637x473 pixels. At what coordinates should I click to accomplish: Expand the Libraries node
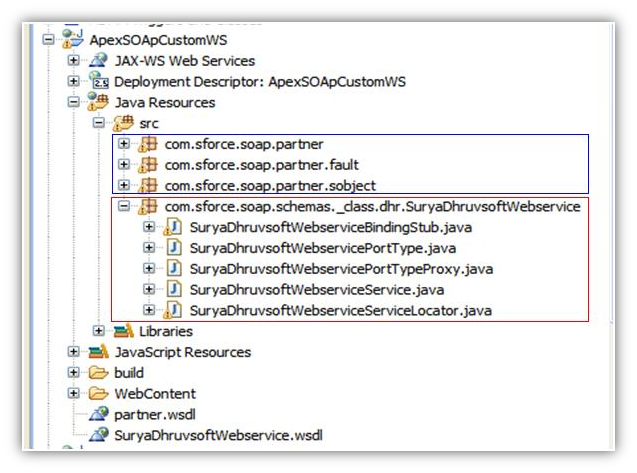(x=98, y=331)
